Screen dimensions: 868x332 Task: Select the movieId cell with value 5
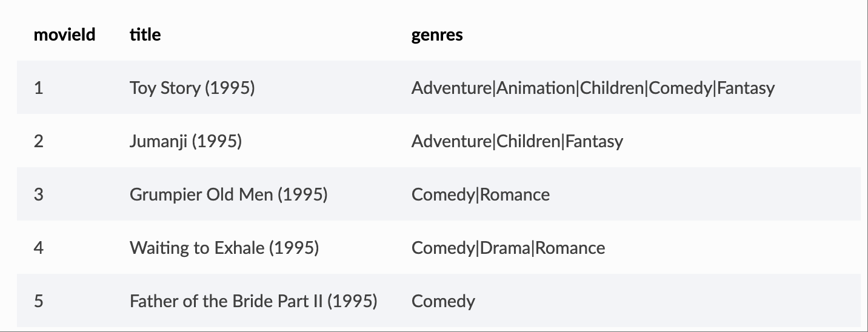pyautogui.click(x=39, y=301)
